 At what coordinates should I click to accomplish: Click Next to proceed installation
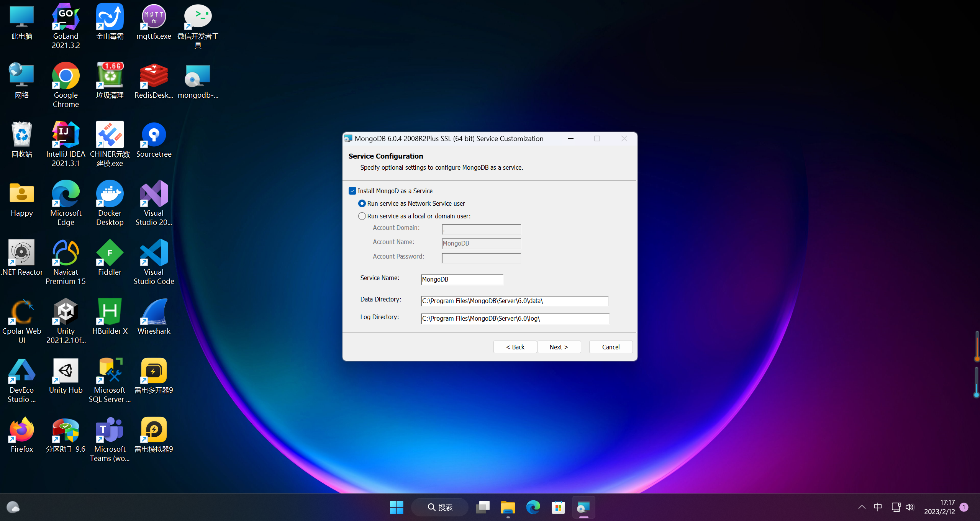(558, 347)
